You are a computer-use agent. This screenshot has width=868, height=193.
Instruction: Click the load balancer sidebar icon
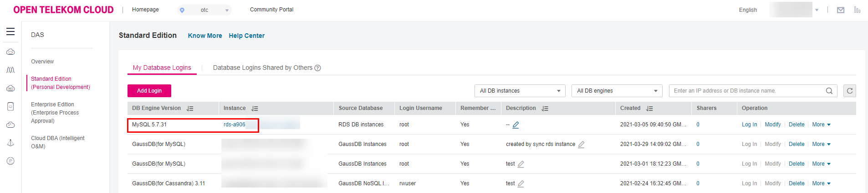10,143
